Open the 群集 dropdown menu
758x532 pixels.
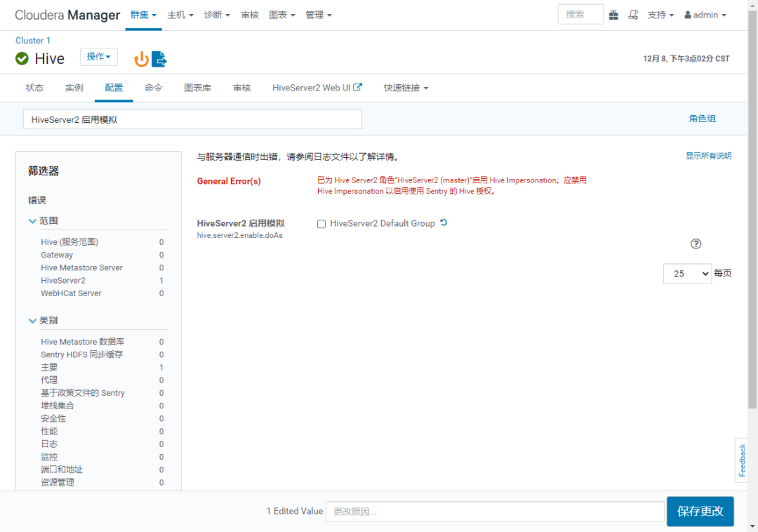click(x=144, y=15)
